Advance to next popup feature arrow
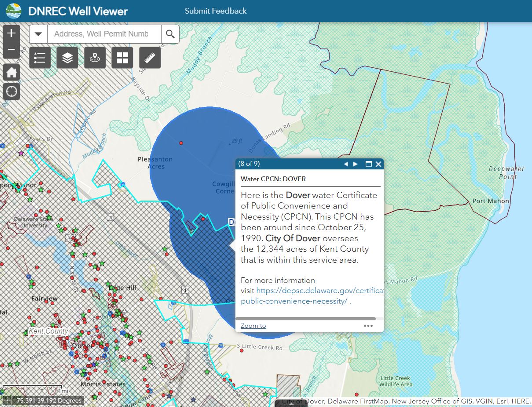The width and height of the screenshot is (532, 407). pyautogui.click(x=356, y=163)
